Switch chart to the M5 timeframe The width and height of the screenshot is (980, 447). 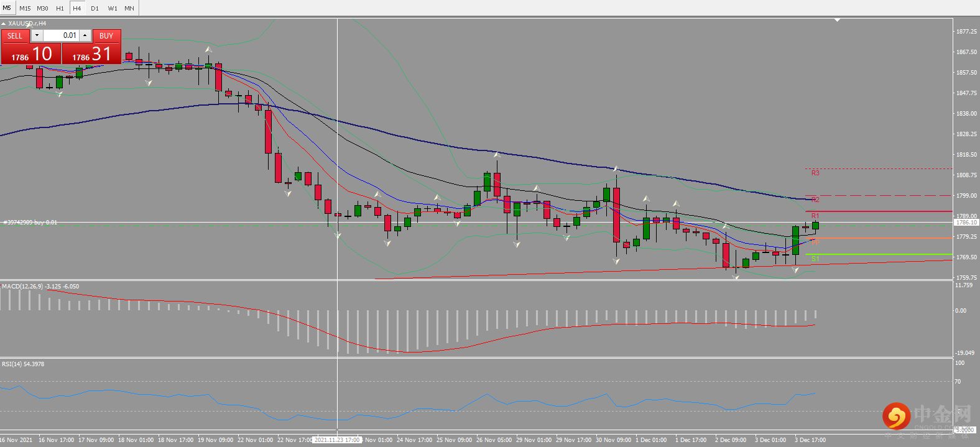pos(7,8)
